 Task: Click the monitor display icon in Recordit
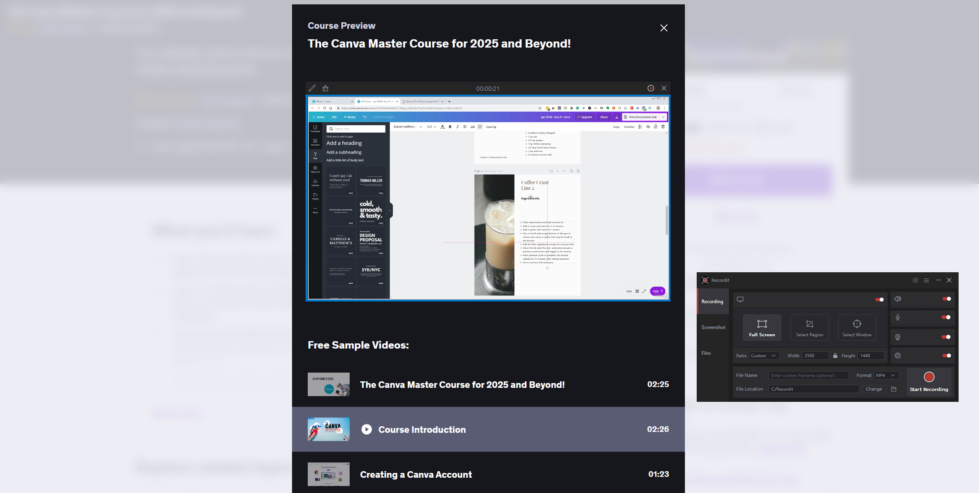coord(740,299)
